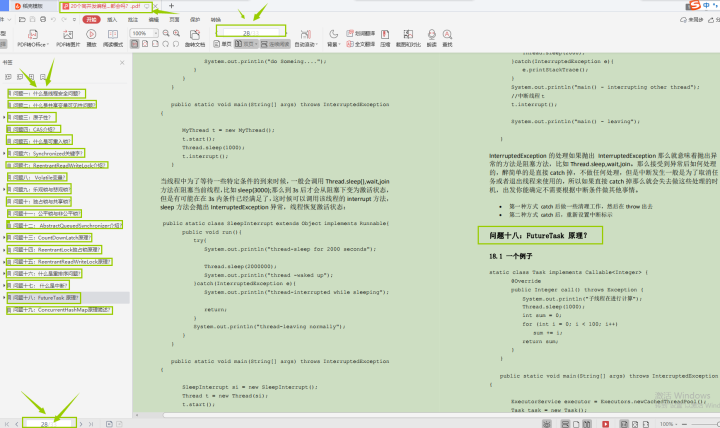
Task: Select the 问题十八 FutureTask bookmark
Action: point(45,298)
